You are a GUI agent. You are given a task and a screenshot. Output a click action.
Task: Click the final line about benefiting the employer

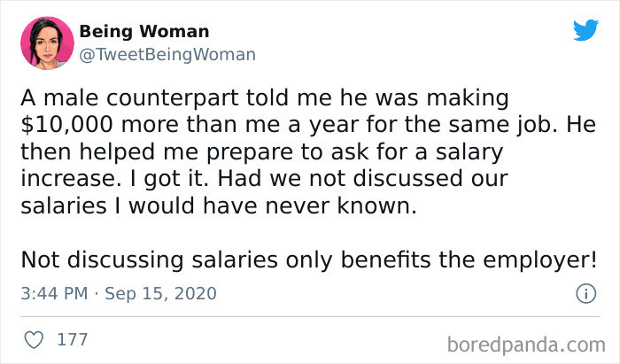pos(309,260)
